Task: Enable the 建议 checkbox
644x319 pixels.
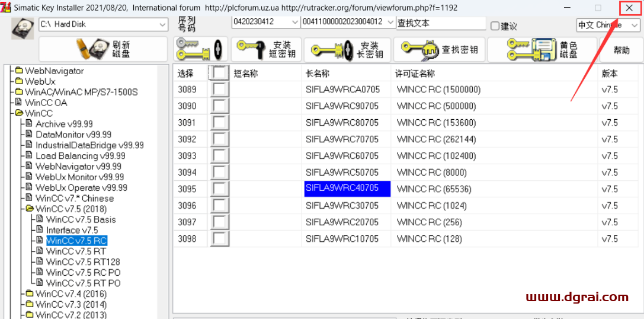Action: coord(495,25)
